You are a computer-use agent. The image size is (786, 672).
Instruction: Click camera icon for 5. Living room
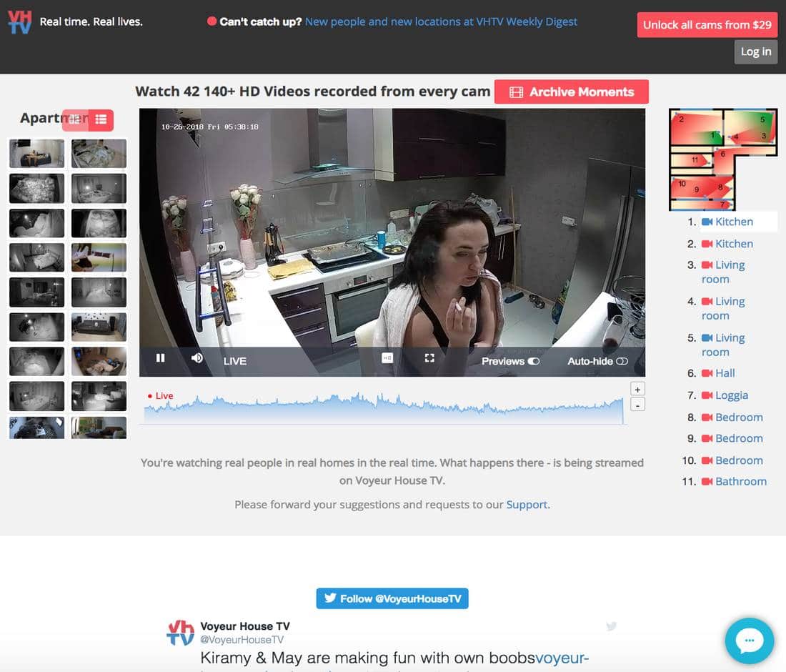(x=707, y=338)
